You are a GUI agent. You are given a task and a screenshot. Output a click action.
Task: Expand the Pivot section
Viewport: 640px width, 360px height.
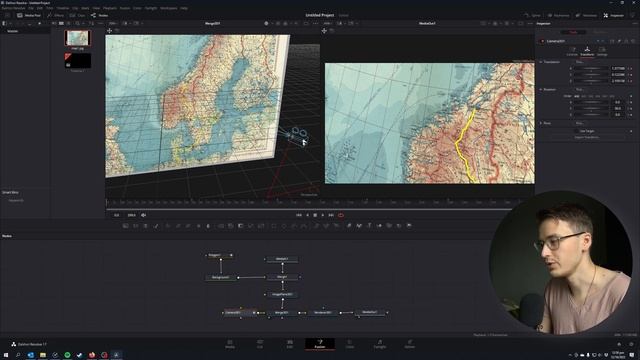(541, 123)
